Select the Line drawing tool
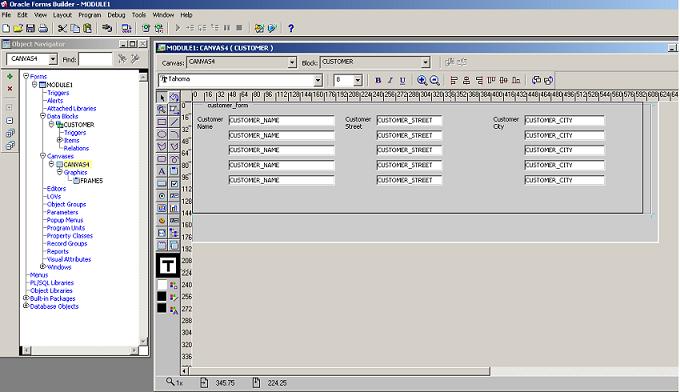The height and width of the screenshot is (392, 680). 174,122
